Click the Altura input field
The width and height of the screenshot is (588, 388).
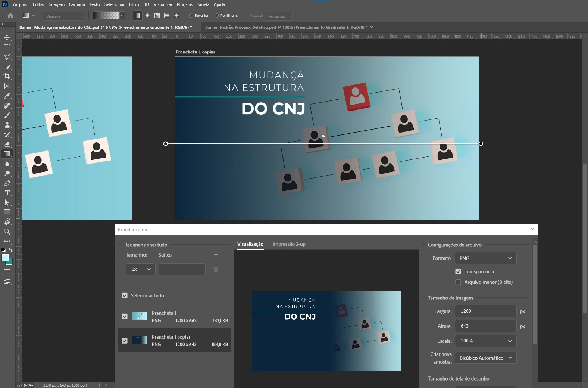point(486,326)
